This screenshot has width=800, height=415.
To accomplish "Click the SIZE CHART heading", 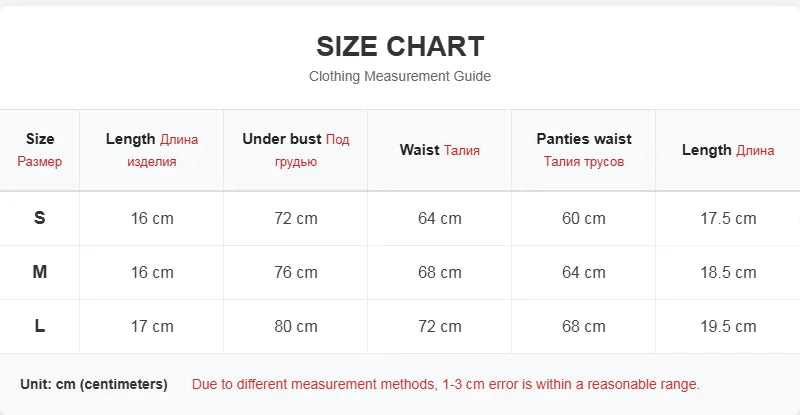I will [400, 46].
